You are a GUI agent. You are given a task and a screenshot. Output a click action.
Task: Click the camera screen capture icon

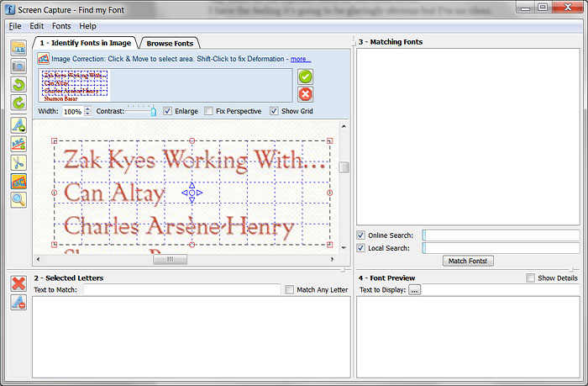tap(18, 66)
